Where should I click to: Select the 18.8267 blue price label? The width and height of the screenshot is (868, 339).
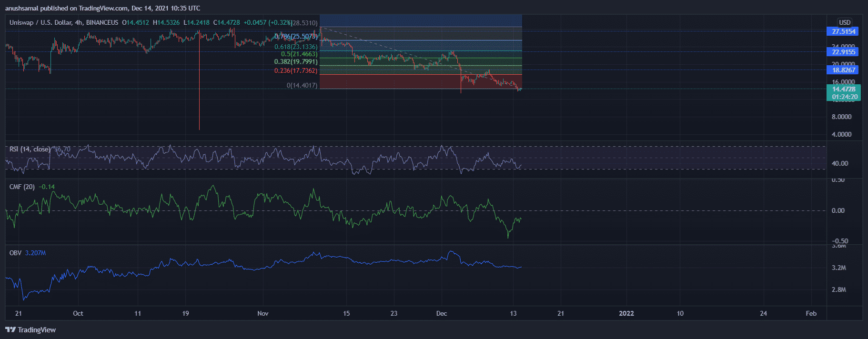(x=842, y=70)
